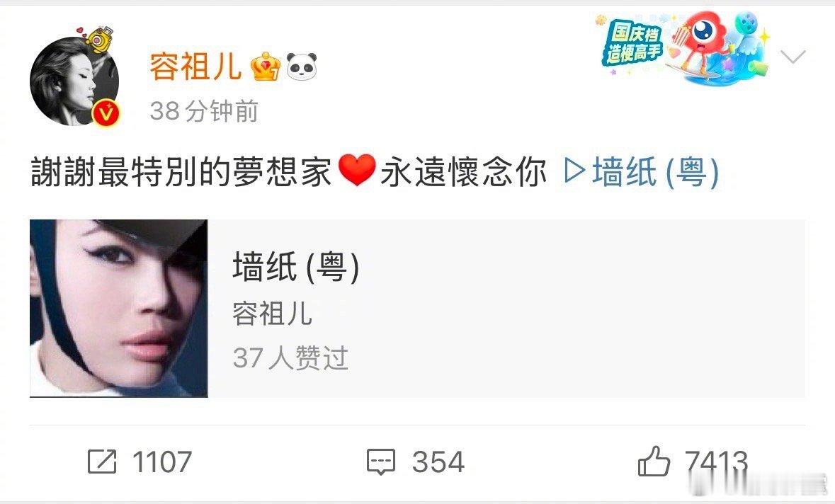Image resolution: width=835 pixels, height=504 pixels.
Task: Tap the thumbs-up like icon
Action: point(654,461)
